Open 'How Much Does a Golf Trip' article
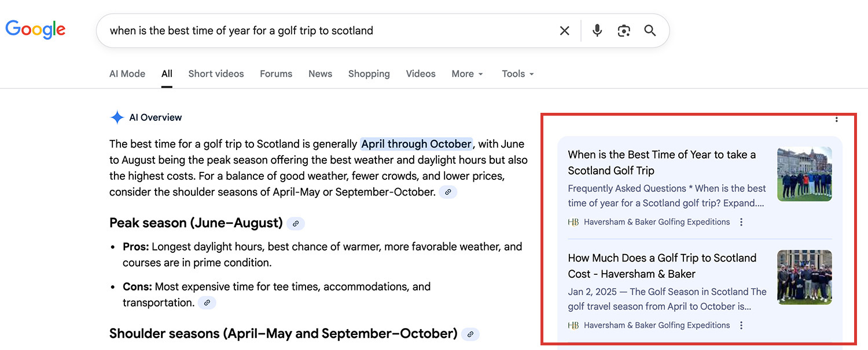This screenshot has height=350, width=868. 661,266
